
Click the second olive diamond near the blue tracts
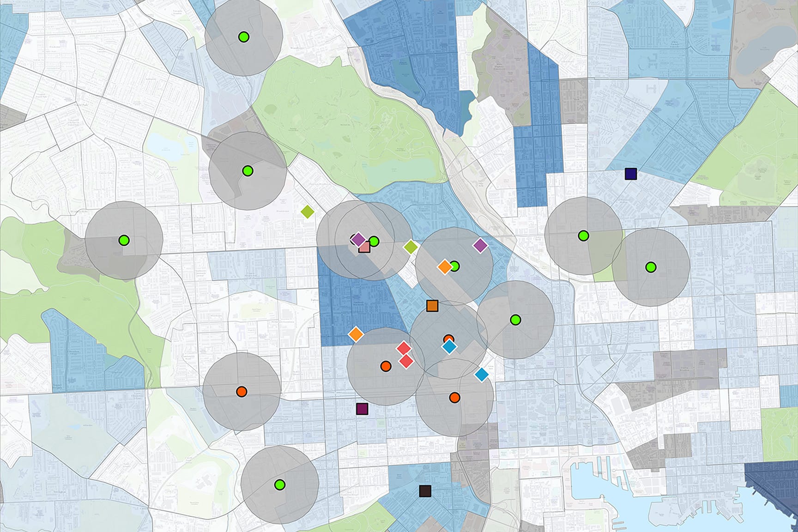[x=410, y=246]
